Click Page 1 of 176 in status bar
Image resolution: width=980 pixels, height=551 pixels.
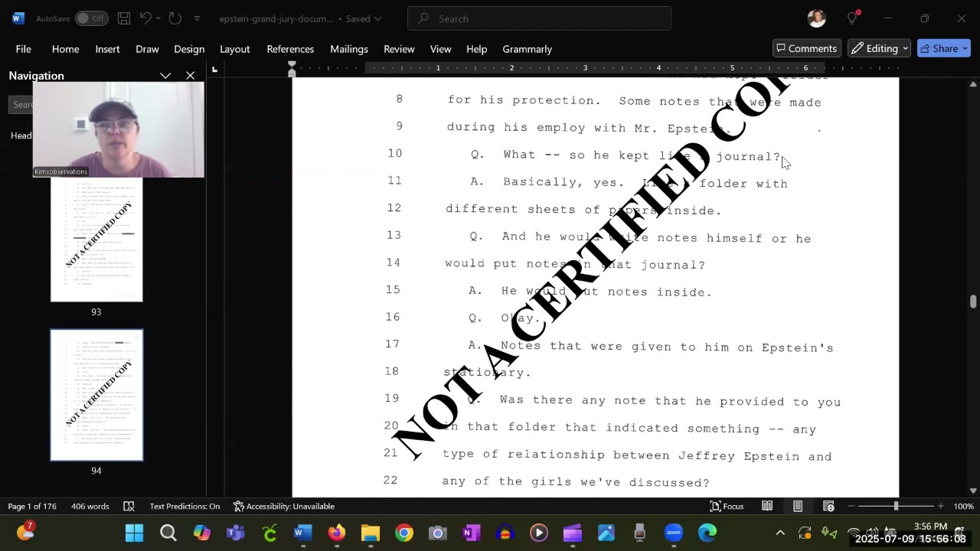click(x=32, y=506)
